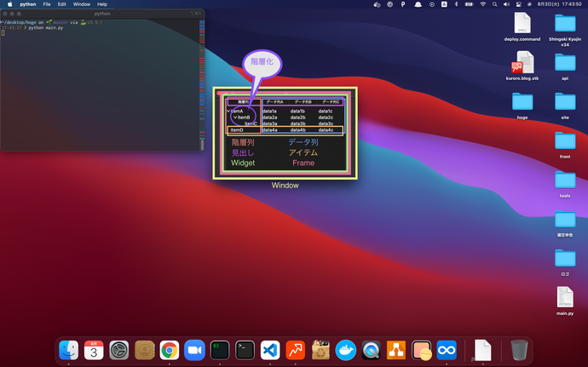This screenshot has width=588, height=367.
Task: Select the Shingeki Kyojin v34 folder
Action: [x=565, y=30]
